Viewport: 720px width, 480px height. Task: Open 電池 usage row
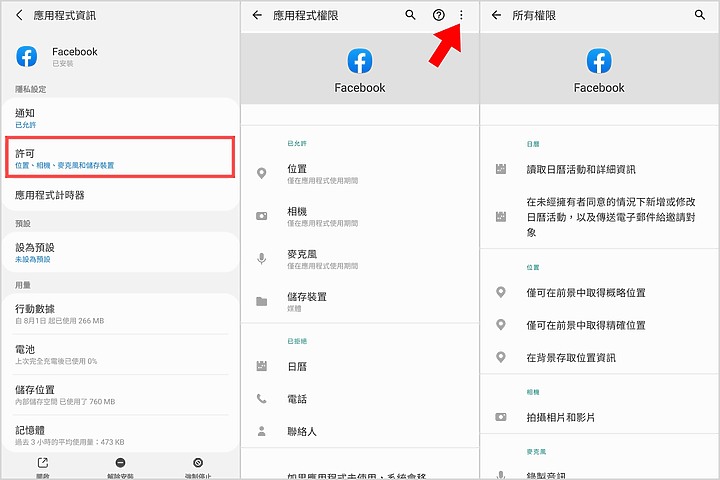[x=120, y=355]
